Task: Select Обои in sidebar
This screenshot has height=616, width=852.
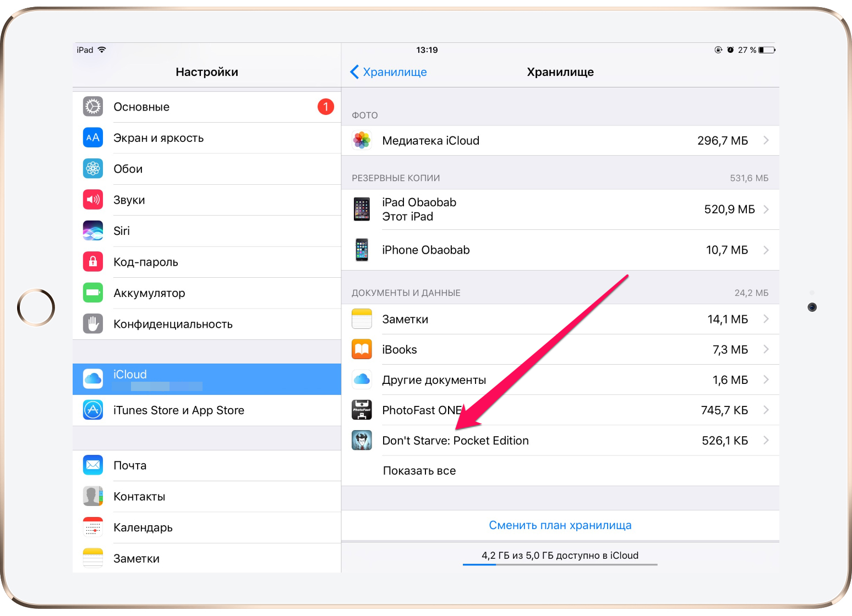Action: (207, 169)
